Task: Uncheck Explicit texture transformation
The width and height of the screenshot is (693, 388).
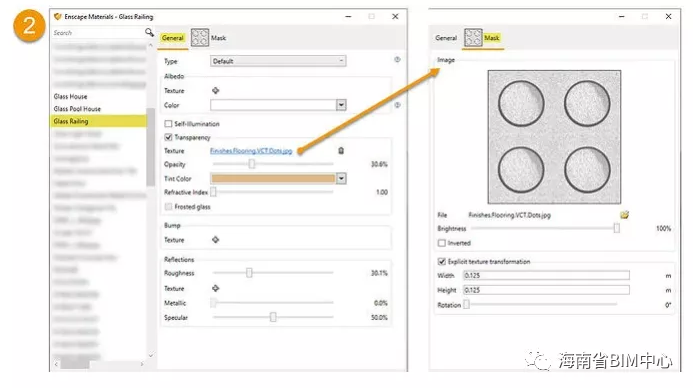Action: click(x=441, y=261)
